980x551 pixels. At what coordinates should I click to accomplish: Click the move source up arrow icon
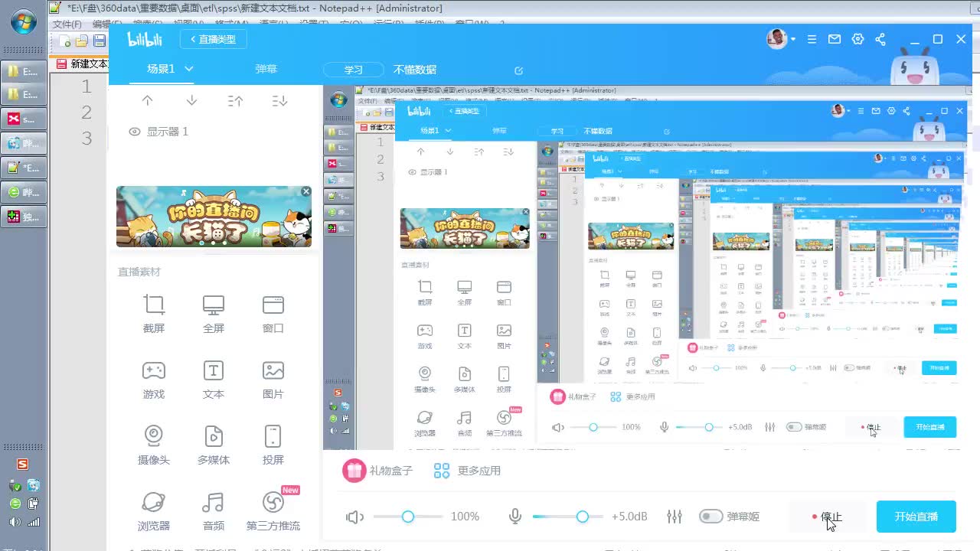(x=148, y=99)
